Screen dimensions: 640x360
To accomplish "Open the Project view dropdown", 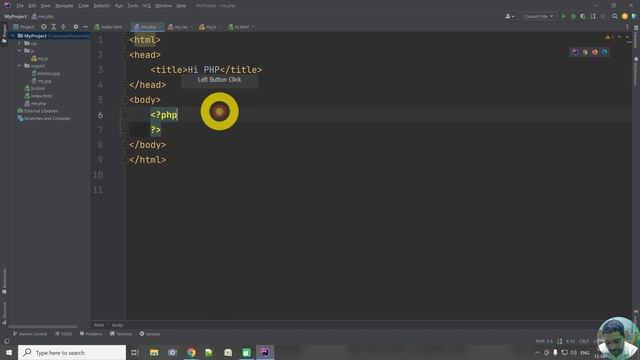I will [24, 27].
